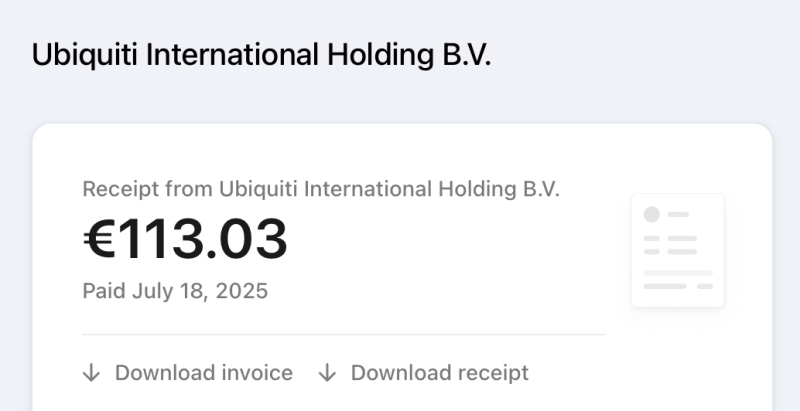
Task: Click the Download invoice link
Action: tap(188, 373)
